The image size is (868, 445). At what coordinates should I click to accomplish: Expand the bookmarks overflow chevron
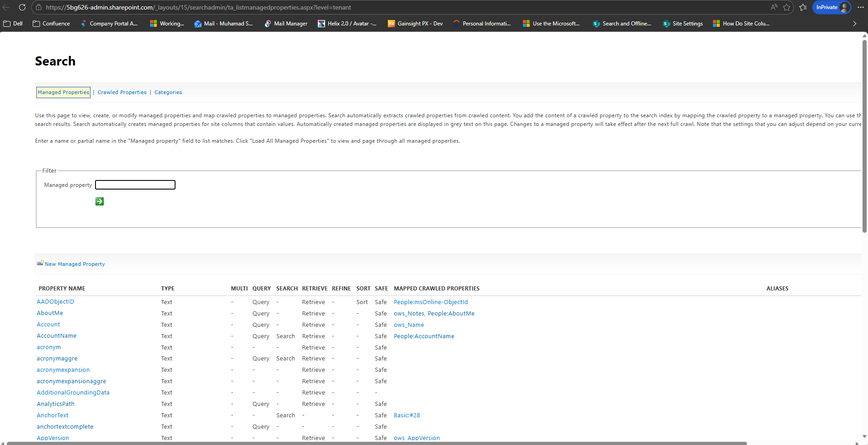854,24
